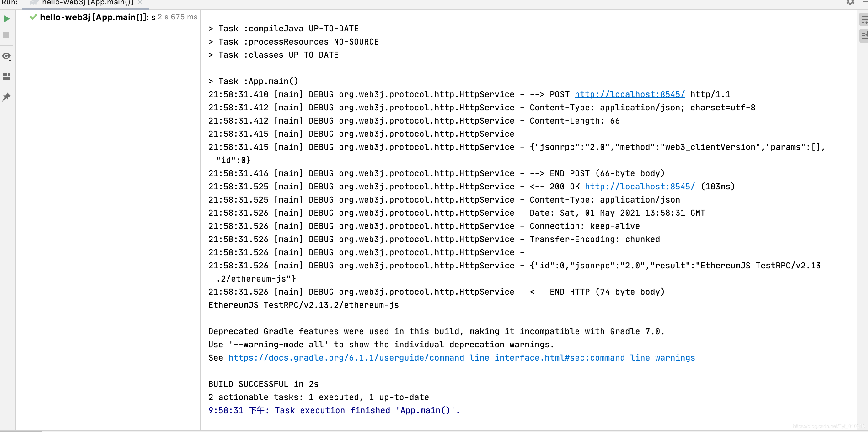Pin the Run tab with the pin icon
Image resolution: width=868 pixels, height=432 pixels.
pyautogui.click(x=6, y=97)
